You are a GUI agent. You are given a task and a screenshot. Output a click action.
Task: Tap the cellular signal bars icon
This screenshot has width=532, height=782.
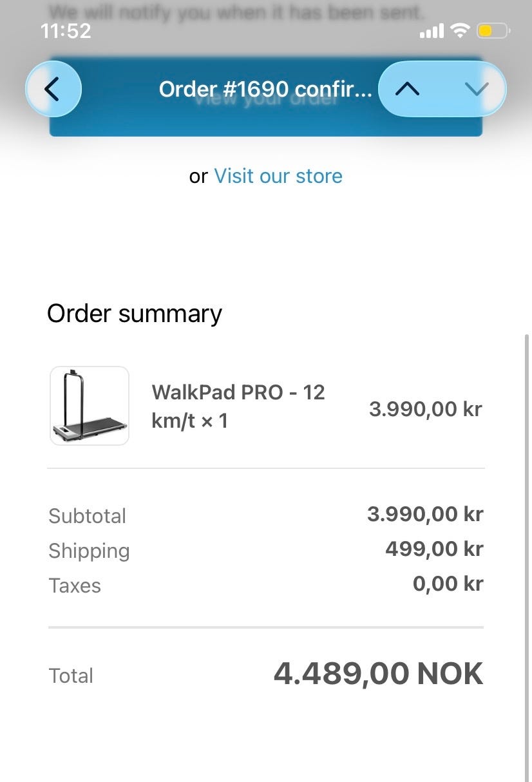(432, 30)
